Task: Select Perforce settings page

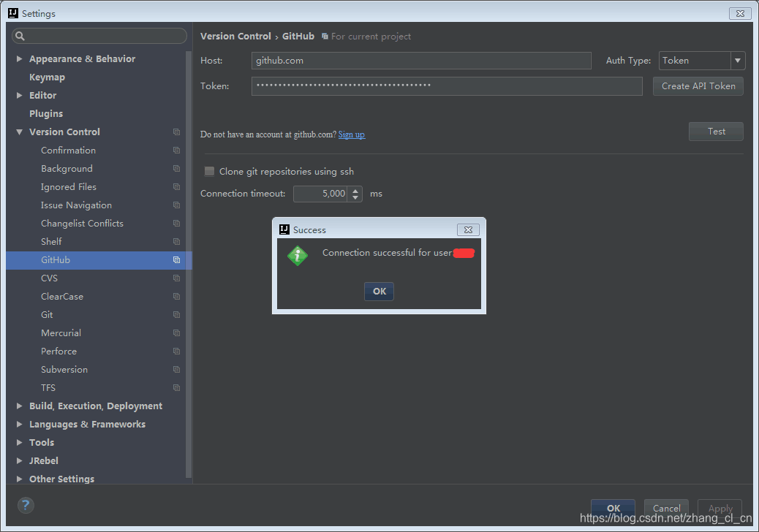Action: click(58, 351)
